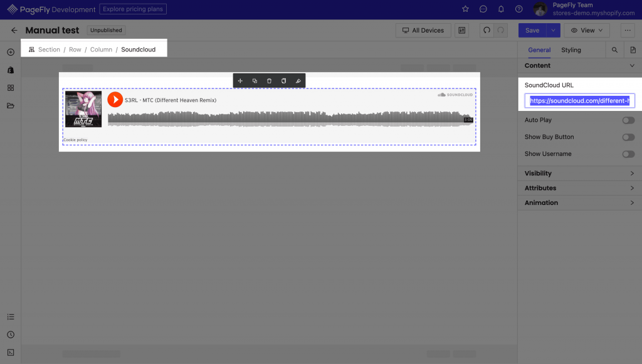Click the copy-paste icon in element toolbar

(x=283, y=81)
